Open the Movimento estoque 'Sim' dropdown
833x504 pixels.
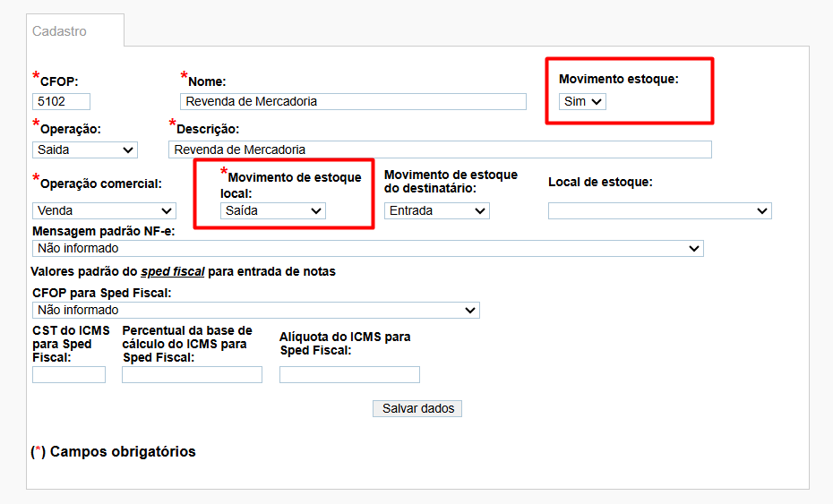582,101
